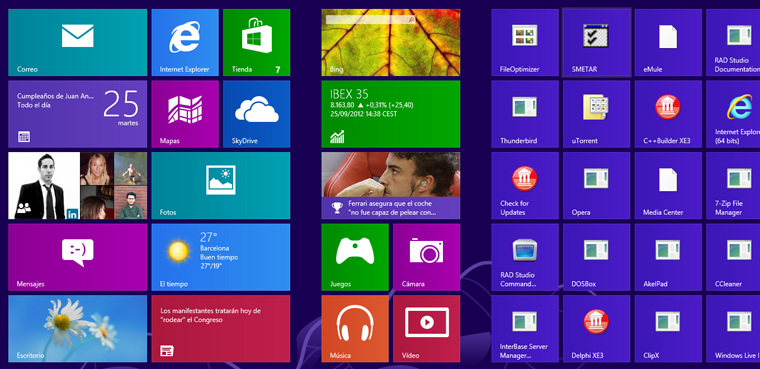Open the Bing tile
The image size is (760, 369).
click(391, 43)
